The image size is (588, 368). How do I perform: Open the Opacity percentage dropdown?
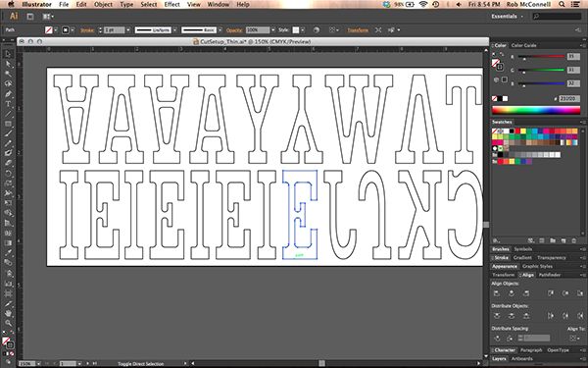[x=273, y=30]
